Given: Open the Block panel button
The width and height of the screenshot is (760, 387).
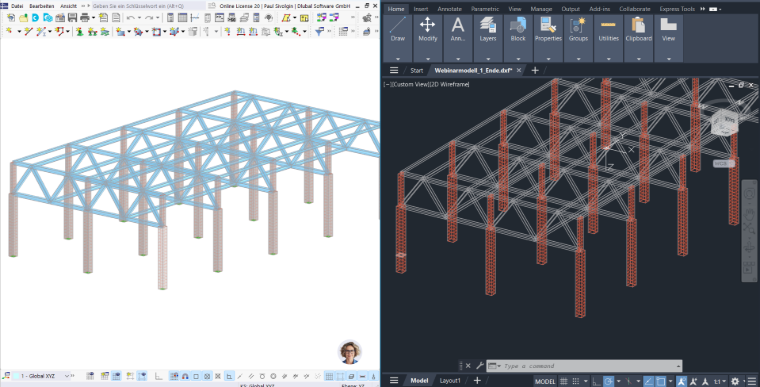Looking at the screenshot, I should point(518,38).
